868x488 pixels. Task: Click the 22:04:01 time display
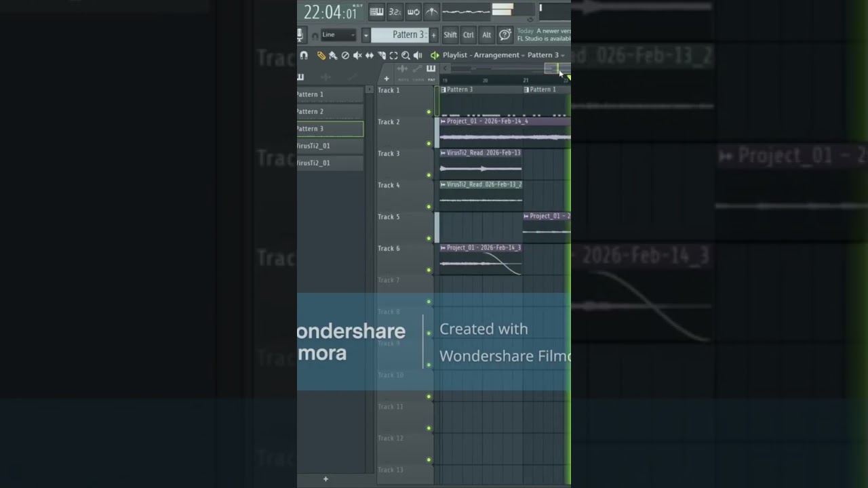330,12
